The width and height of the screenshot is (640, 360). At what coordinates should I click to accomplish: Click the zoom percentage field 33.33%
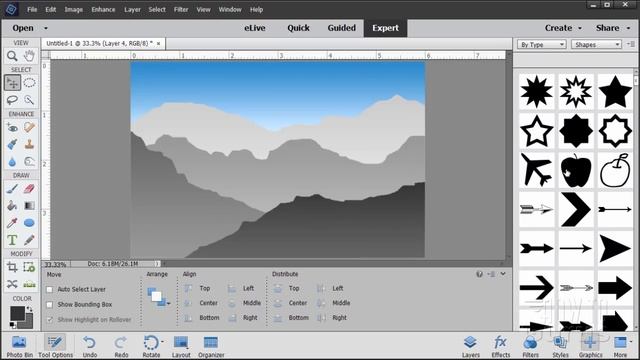click(x=55, y=264)
